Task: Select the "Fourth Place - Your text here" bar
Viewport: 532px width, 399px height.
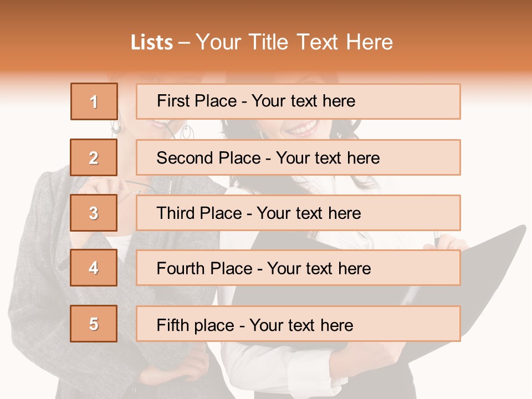Action: tap(298, 268)
